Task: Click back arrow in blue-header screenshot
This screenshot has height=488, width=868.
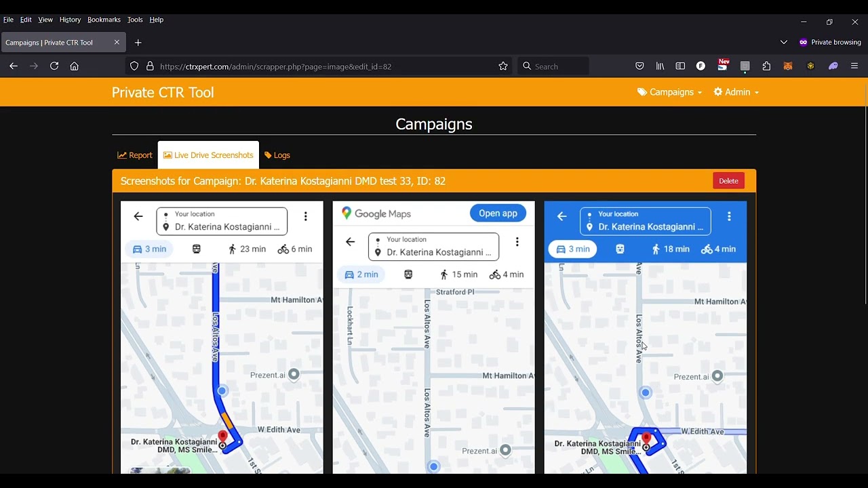Action: [x=561, y=216]
